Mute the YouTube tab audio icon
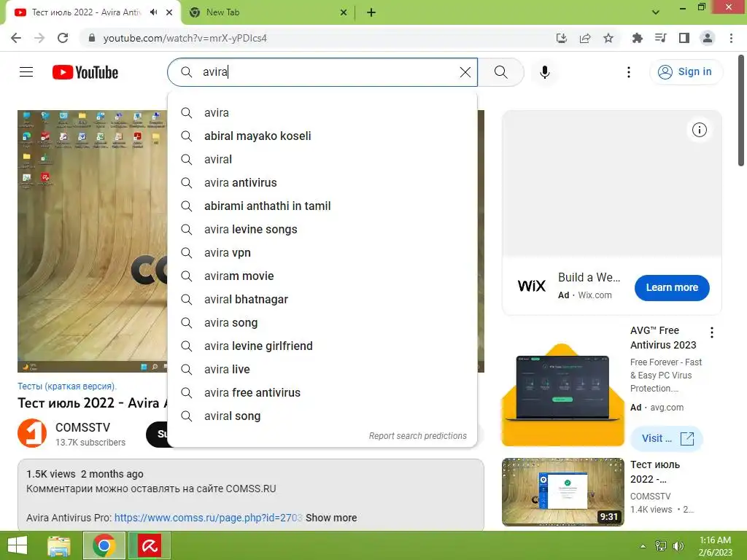The width and height of the screenshot is (747, 560). point(153,12)
